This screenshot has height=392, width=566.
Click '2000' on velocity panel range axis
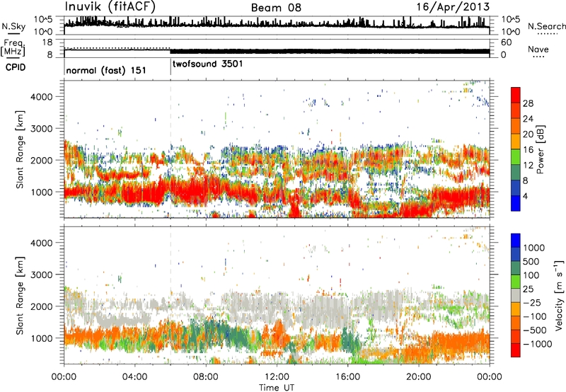41,306
